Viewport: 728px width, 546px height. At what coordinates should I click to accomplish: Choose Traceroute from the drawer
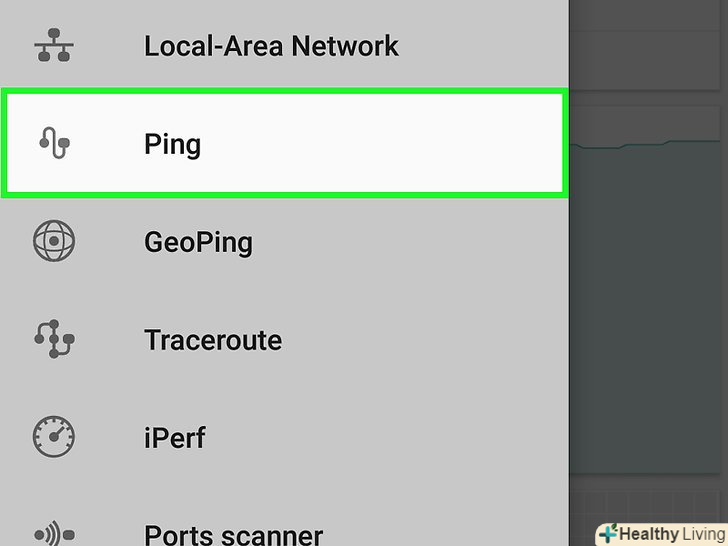pos(212,340)
